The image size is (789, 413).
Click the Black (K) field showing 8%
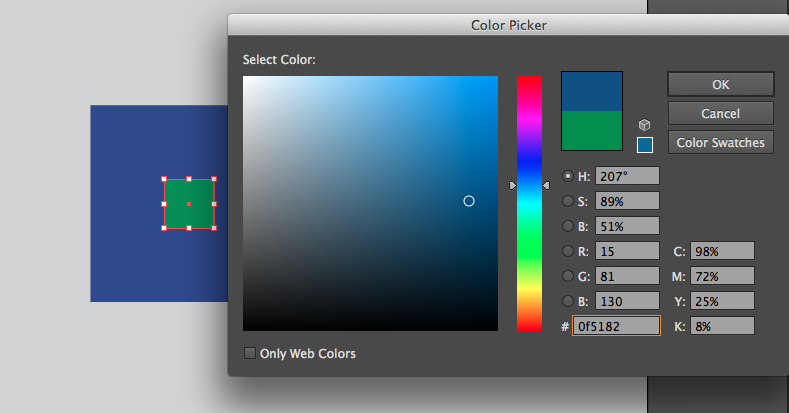pyautogui.click(x=720, y=326)
